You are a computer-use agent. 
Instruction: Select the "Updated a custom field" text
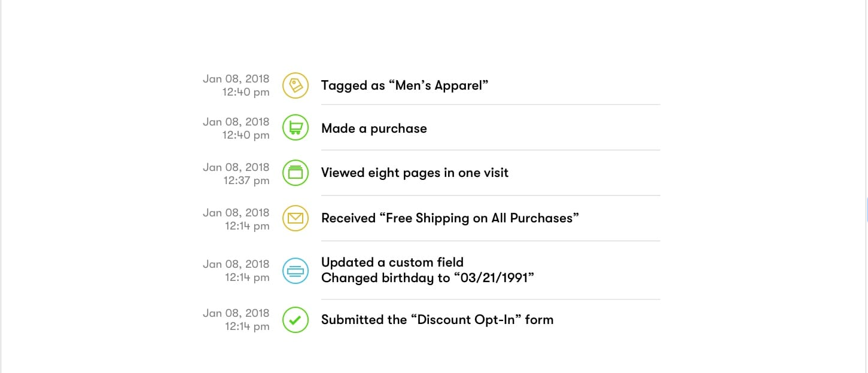point(392,262)
